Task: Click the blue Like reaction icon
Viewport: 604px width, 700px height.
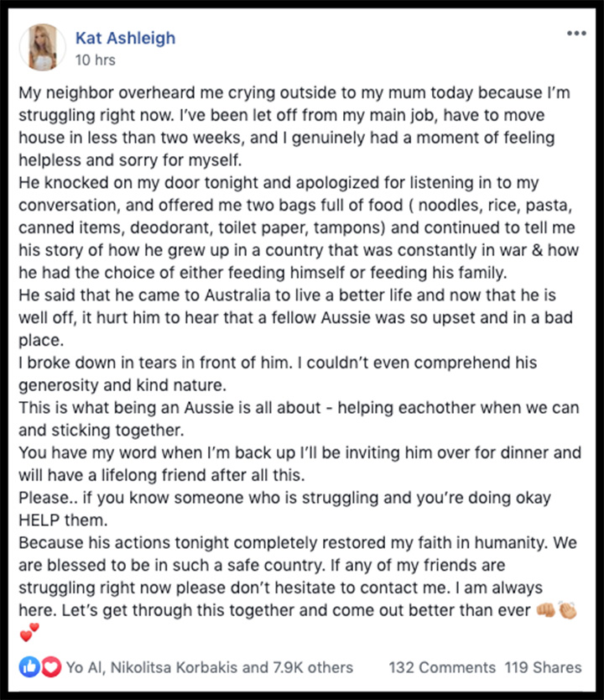Action: coord(29,667)
